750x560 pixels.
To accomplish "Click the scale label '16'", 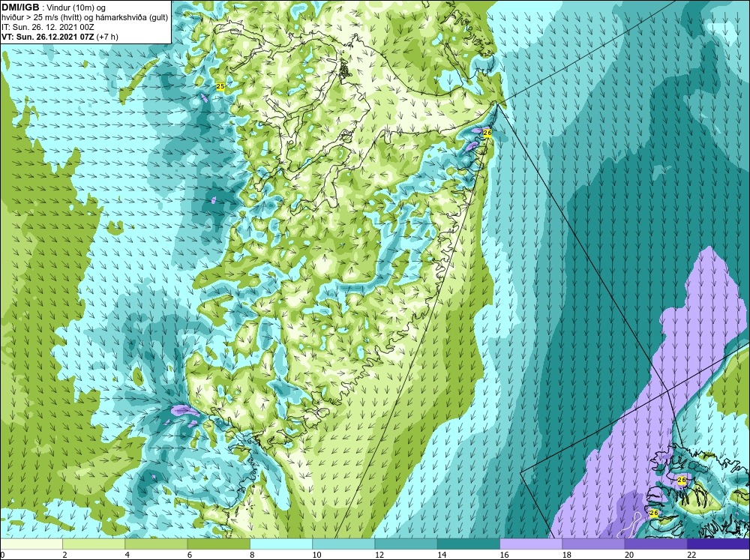I will (504, 555).
